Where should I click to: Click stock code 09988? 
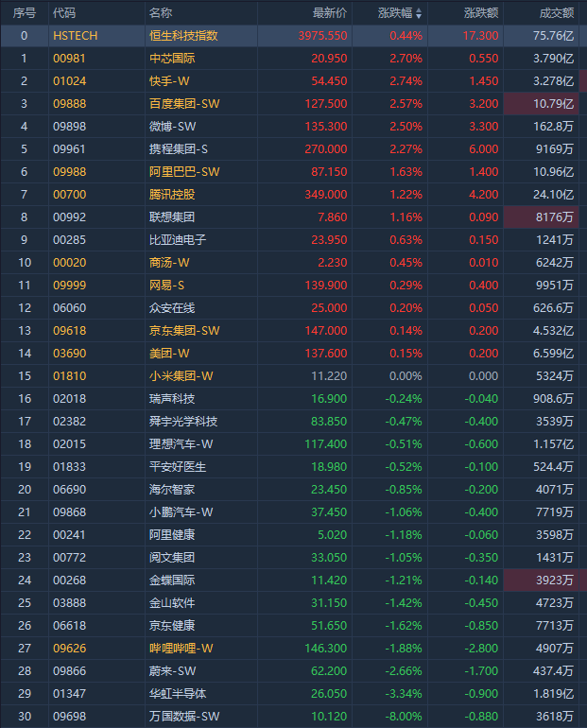coord(70,172)
